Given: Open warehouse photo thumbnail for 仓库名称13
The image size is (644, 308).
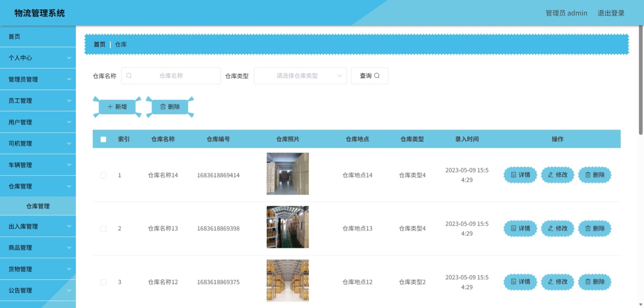Looking at the screenshot, I should (x=288, y=227).
